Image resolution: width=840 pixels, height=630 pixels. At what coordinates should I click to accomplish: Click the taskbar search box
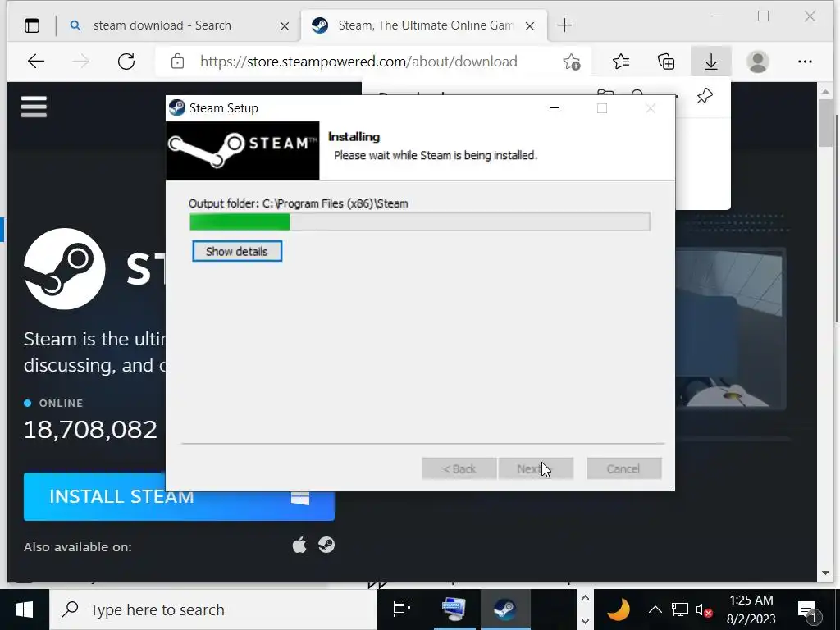(x=213, y=609)
